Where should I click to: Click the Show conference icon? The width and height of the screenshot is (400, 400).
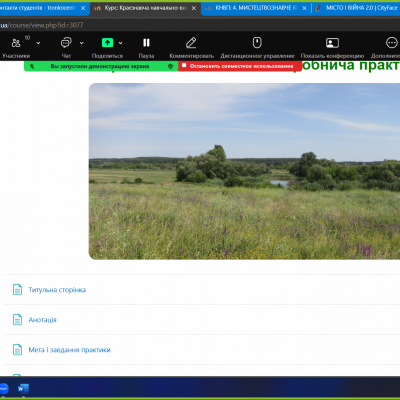(x=332, y=43)
